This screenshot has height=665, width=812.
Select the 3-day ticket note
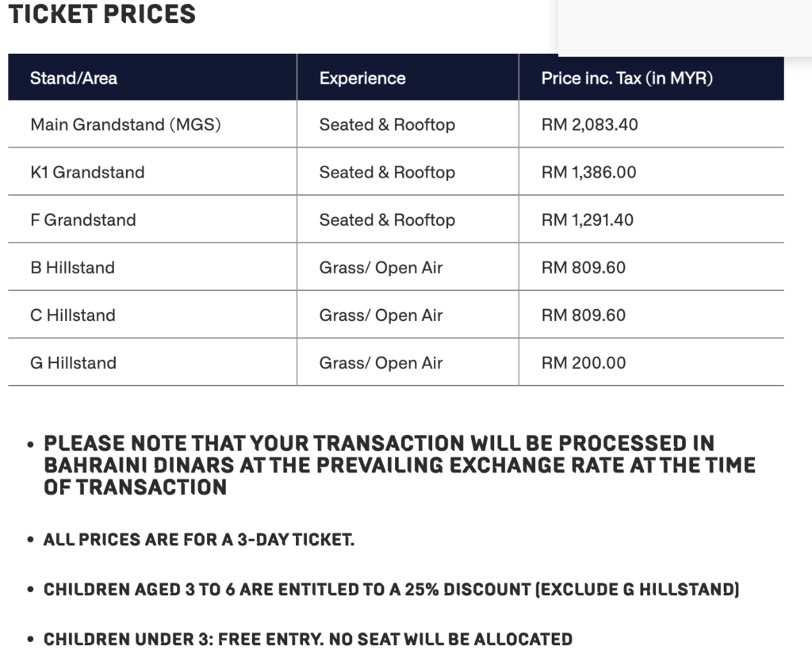tap(199, 539)
